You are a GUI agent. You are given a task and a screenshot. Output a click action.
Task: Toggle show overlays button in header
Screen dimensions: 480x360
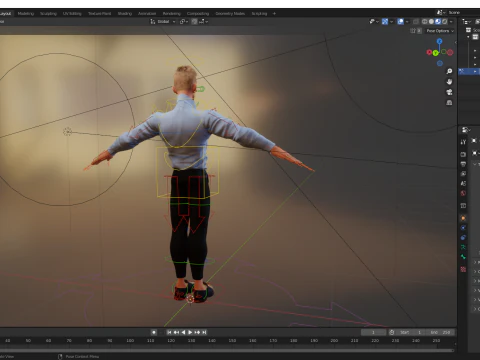[400, 22]
